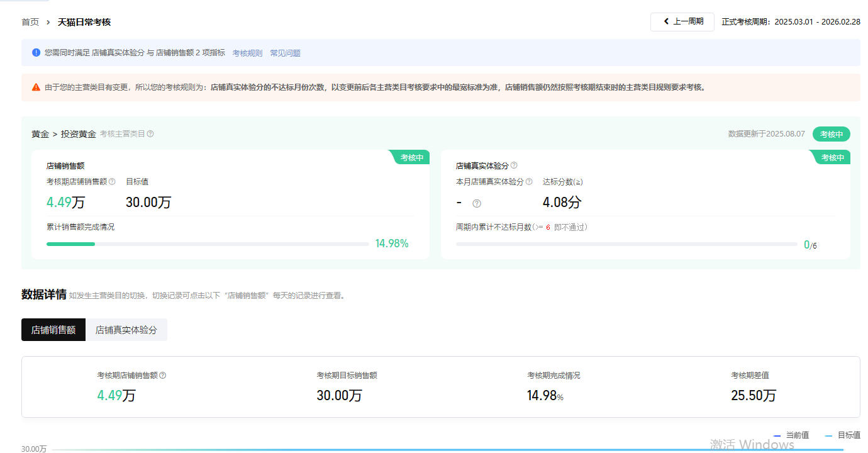The image size is (868, 453).
Task: Click help icon beside 考核主营类目
Action: click(150, 134)
